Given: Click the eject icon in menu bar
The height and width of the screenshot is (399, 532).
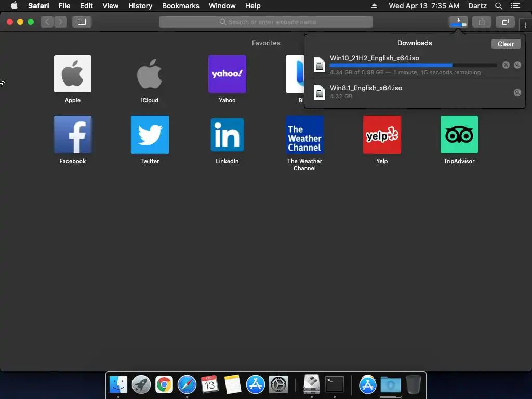Looking at the screenshot, I should [374, 6].
